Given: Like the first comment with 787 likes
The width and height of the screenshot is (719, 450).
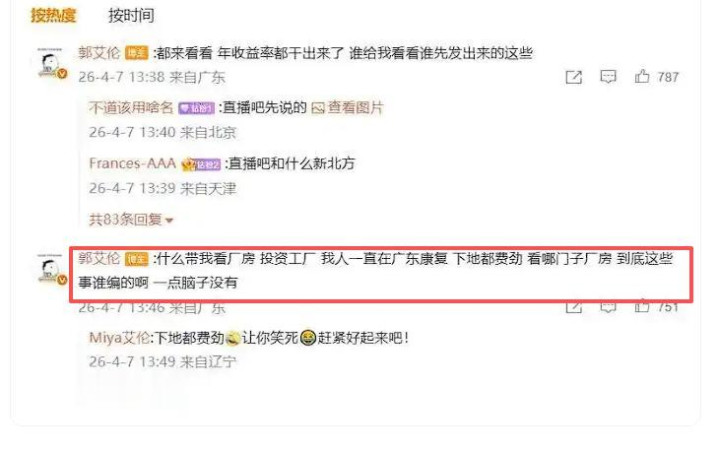Looking at the screenshot, I should [x=642, y=76].
